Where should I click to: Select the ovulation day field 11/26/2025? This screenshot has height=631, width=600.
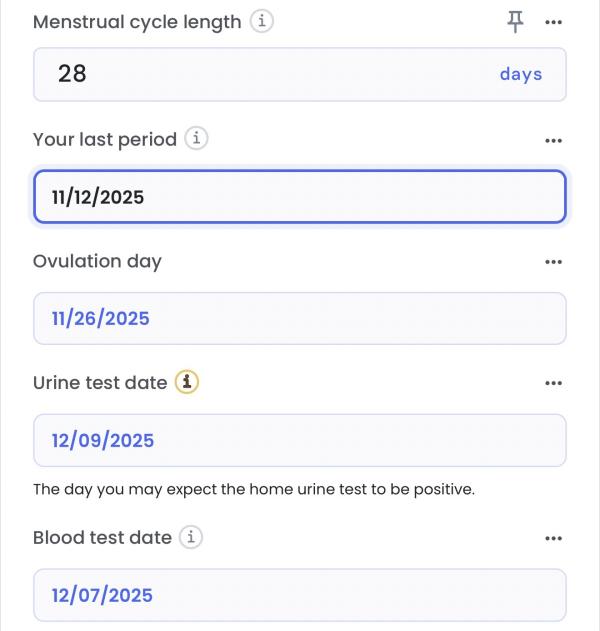300,319
